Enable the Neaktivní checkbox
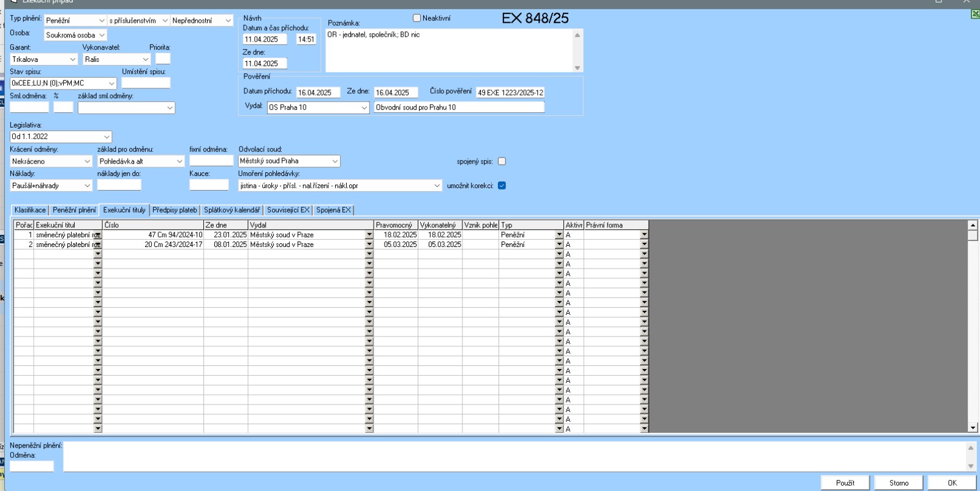 coord(417,18)
